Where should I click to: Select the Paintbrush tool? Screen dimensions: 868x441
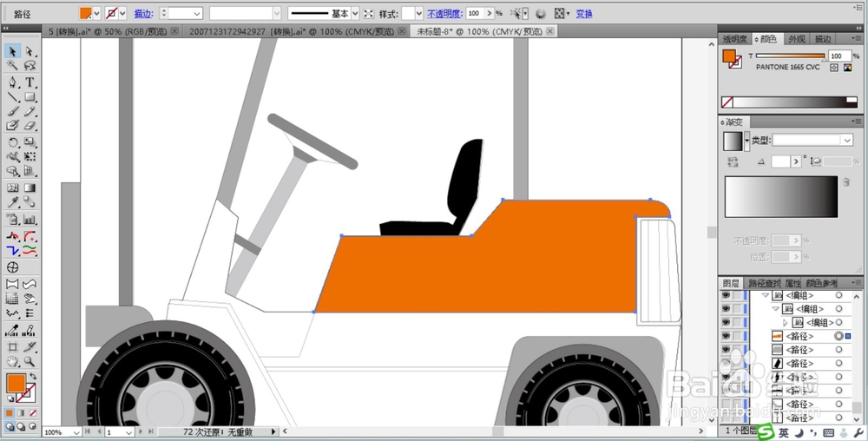pos(12,112)
